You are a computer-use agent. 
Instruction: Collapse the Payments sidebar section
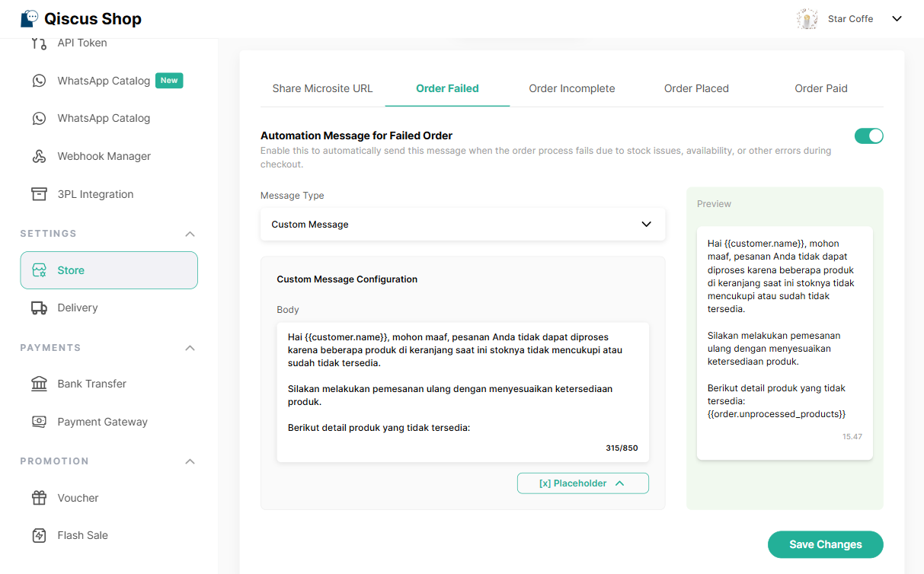[x=190, y=348]
